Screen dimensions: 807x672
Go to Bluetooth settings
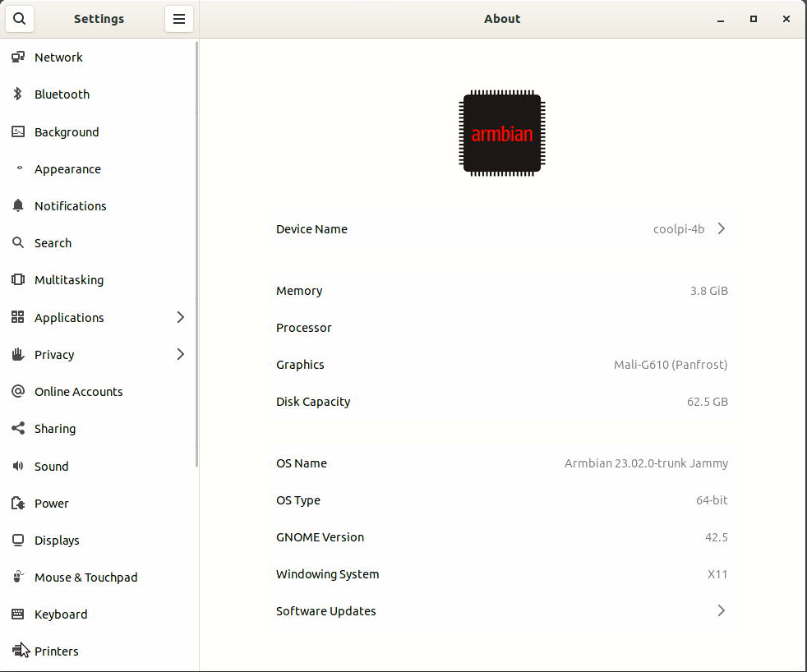[98, 94]
